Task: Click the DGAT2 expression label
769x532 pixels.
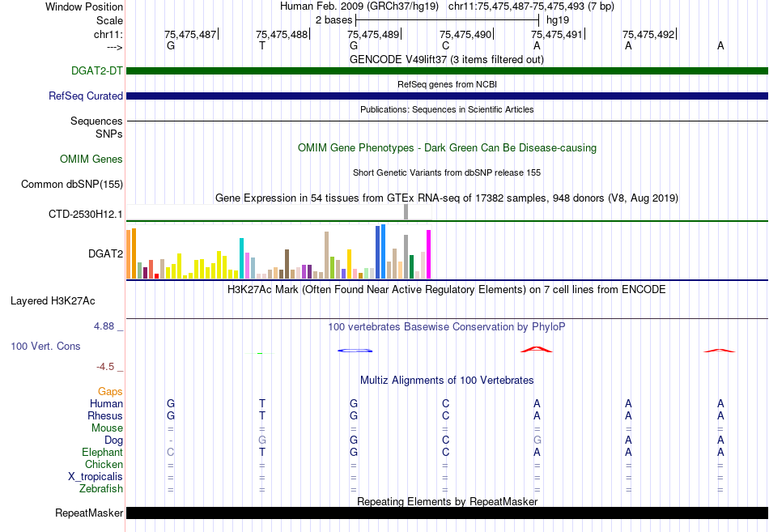Action: click(105, 253)
